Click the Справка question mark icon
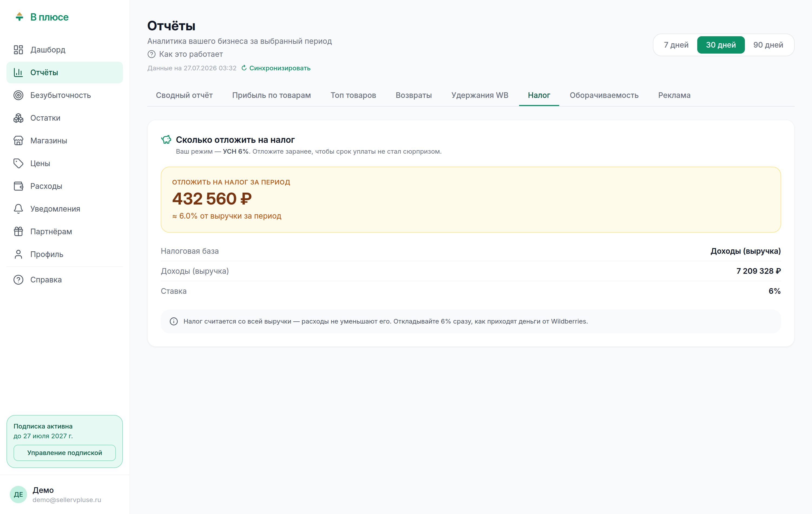This screenshot has width=812, height=514. (x=18, y=280)
